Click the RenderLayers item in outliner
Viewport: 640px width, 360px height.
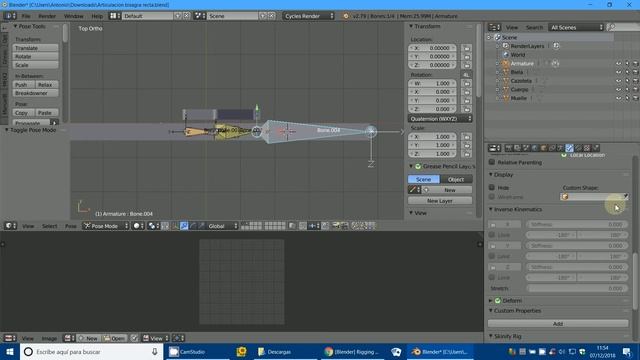(527, 46)
